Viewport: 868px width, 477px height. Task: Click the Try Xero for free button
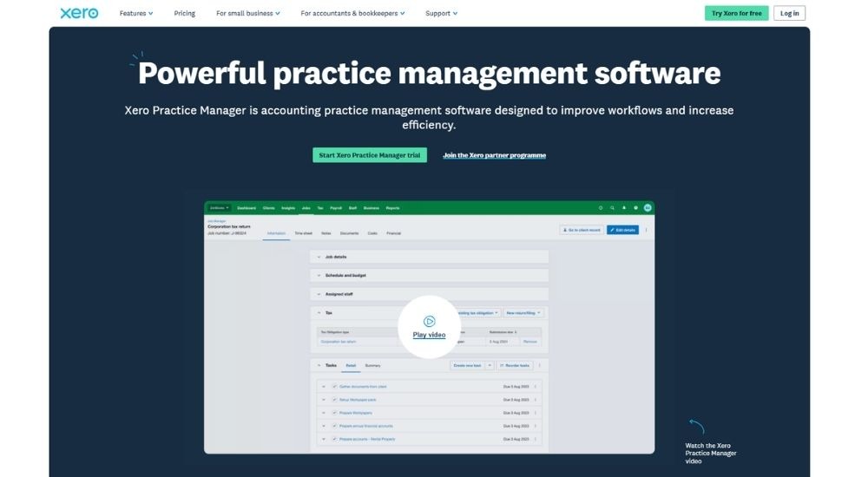click(736, 13)
